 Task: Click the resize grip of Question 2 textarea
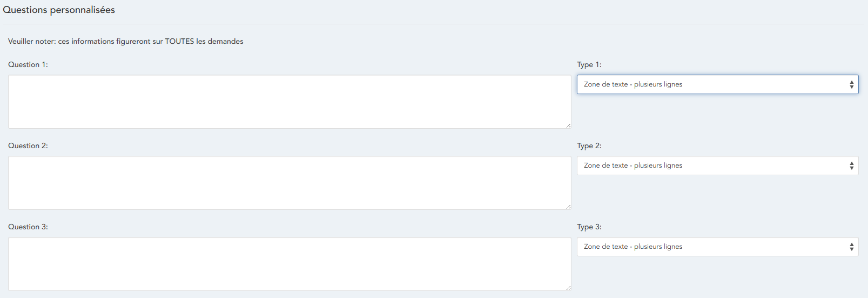click(x=568, y=207)
